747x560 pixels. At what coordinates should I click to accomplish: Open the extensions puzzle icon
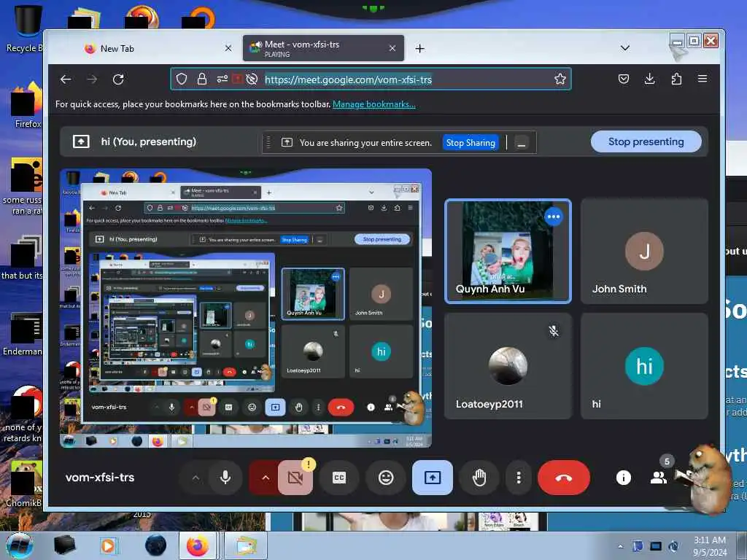(676, 79)
